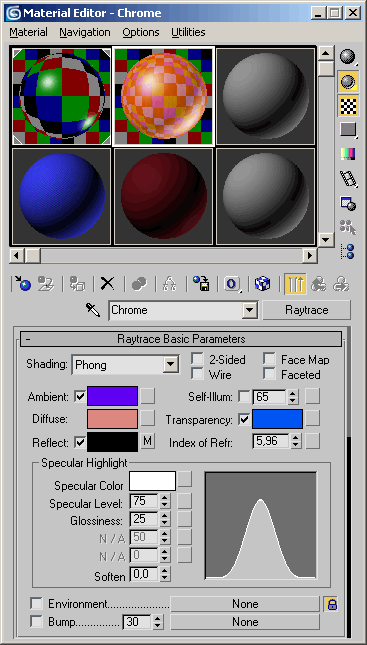Viewport: 367px width, 645px height.
Task: Click the Index of Refr spinner arrows
Action: 295,442
